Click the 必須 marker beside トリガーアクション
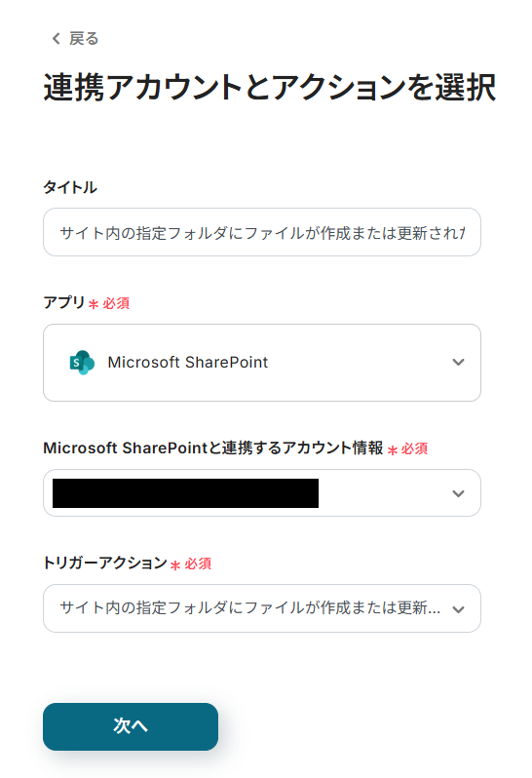This screenshot has height=778, width=532. (x=198, y=564)
